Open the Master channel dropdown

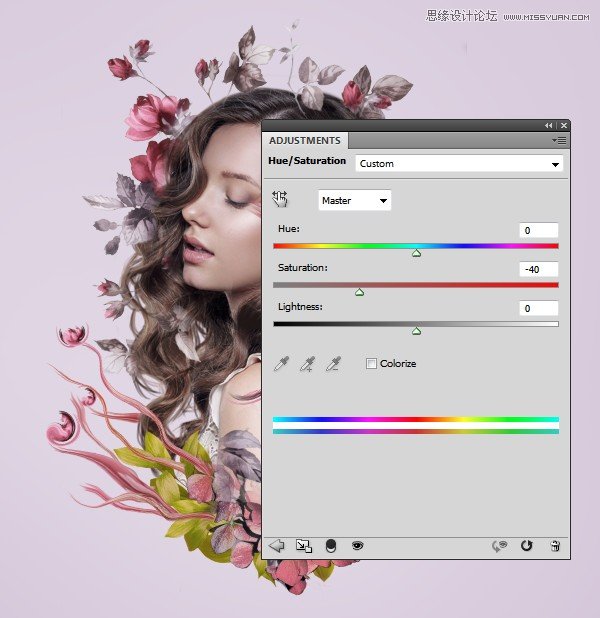coord(354,200)
